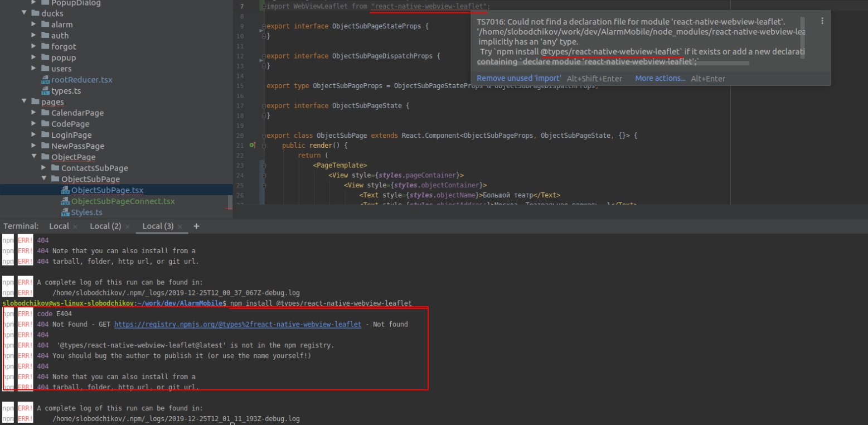This screenshot has height=425, width=868.
Task: Fold the ObjectSubPage class declaration
Action: coord(264,136)
